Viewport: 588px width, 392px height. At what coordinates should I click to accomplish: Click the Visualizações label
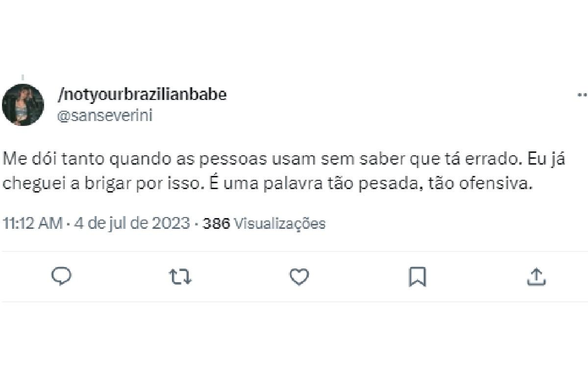(x=279, y=223)
